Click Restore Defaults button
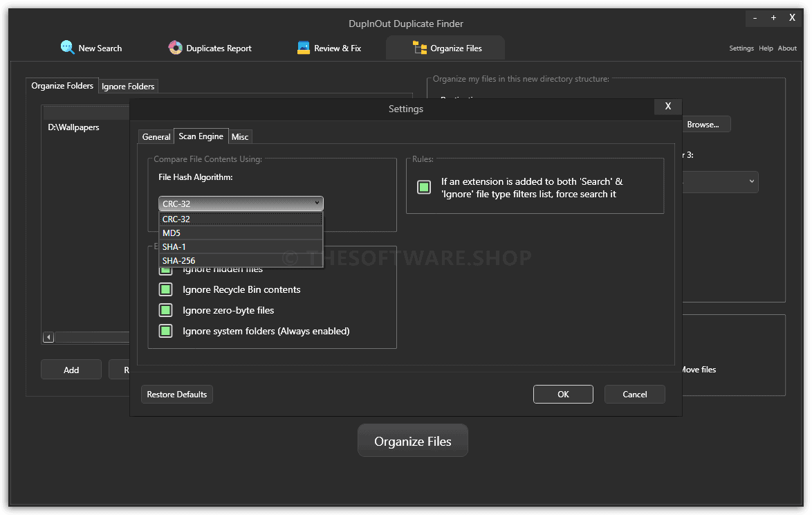Screen dimensions: 812x515 tap(176, 395)
